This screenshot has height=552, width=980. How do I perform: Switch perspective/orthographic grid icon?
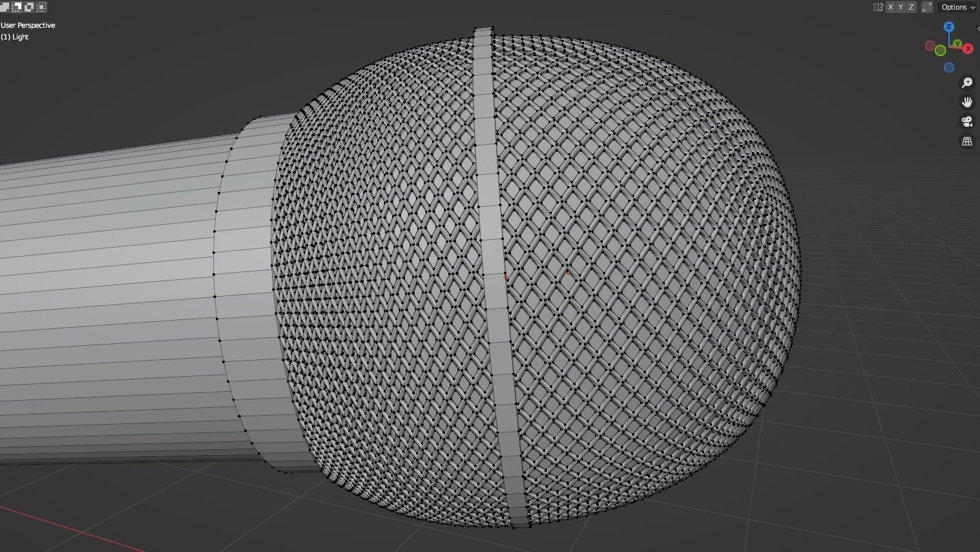point(967,141)
